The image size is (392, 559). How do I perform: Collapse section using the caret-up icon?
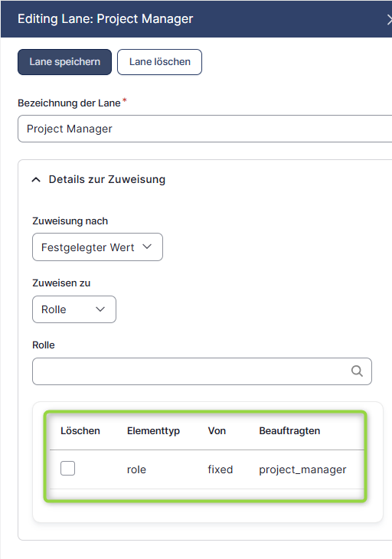click(x=36, y=180)
